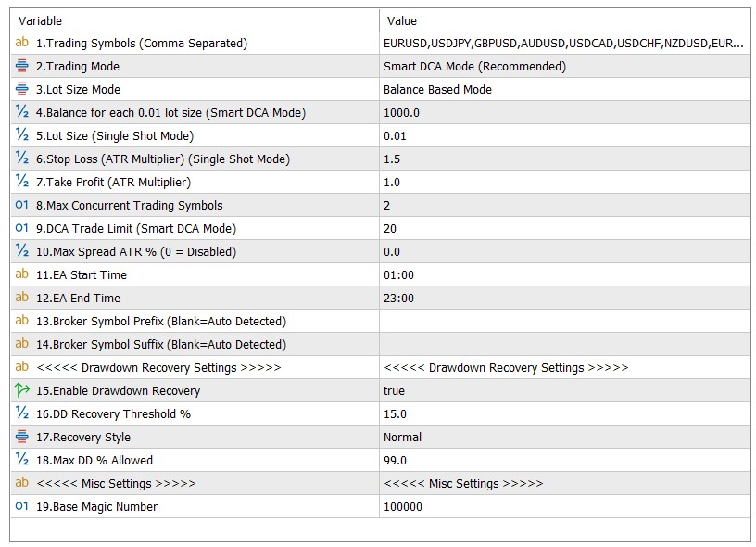Select the '4.Balance for each 0.01 lot size' label
Viewport: 756px width, 547px height.
pos(170,112)
